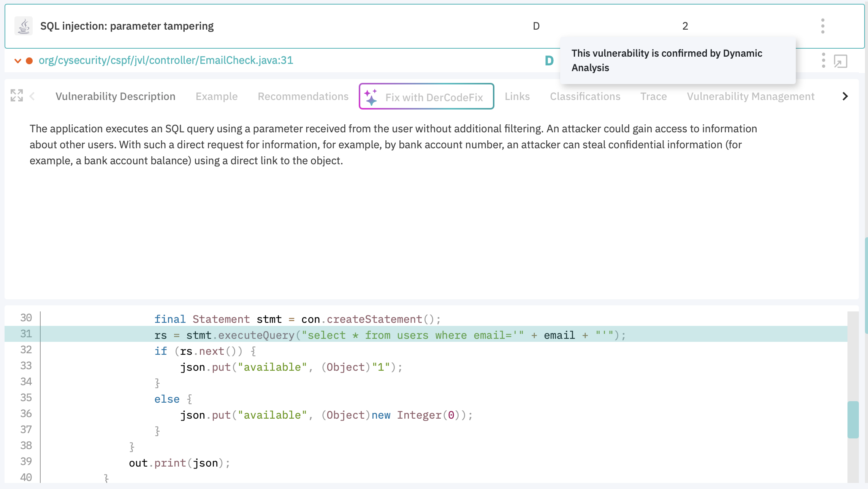The width and height of the screenshot is (868, 489).
Task: Click the code viewer vertical scrollbar thumb
Action: pyautogui.click(x=853, y=420)
